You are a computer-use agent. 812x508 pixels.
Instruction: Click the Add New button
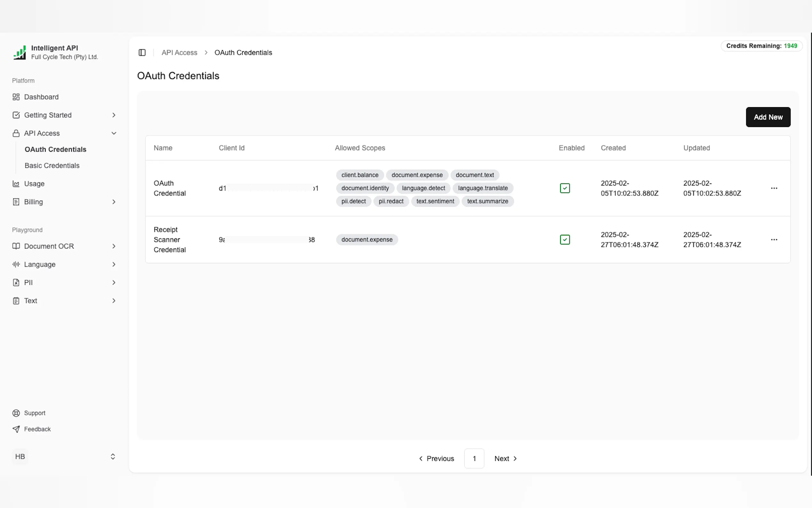[768, 117]
